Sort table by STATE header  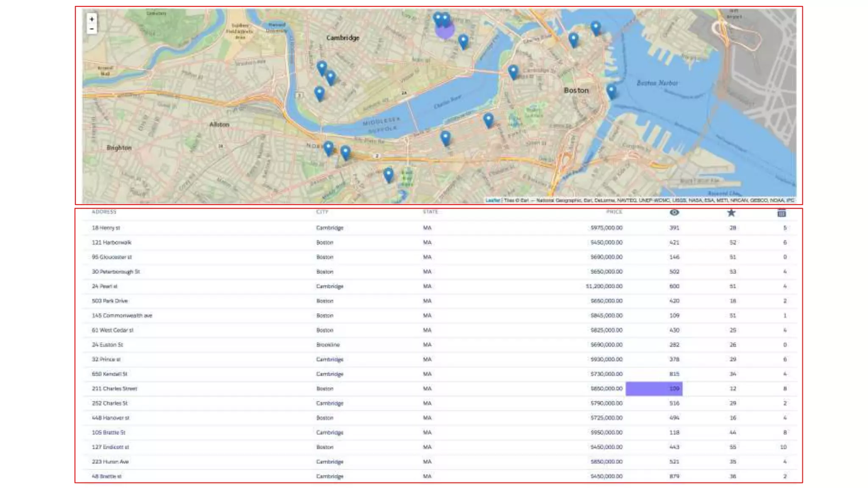pos(430,212)
